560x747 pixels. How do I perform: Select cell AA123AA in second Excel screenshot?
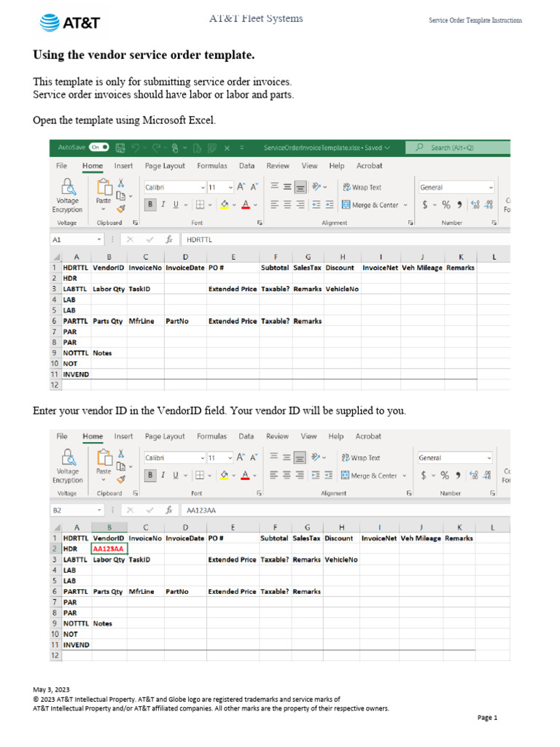click(x=109, y=549)
